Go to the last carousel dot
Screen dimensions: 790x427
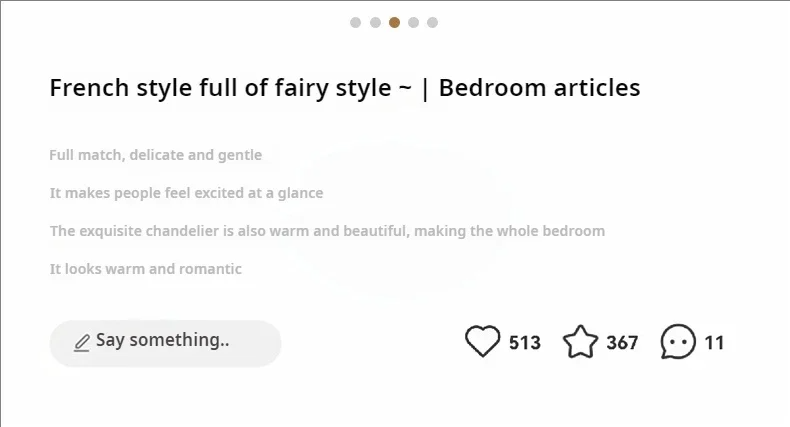(x=432, y=22)
